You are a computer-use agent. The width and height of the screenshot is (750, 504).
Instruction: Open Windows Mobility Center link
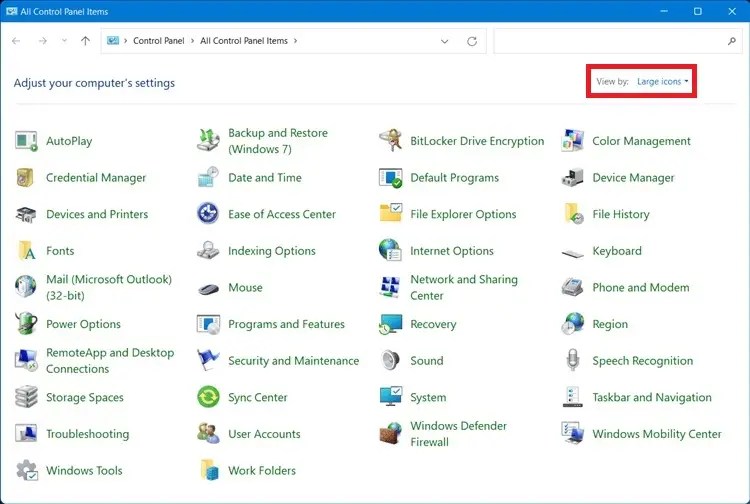[657, 434]
